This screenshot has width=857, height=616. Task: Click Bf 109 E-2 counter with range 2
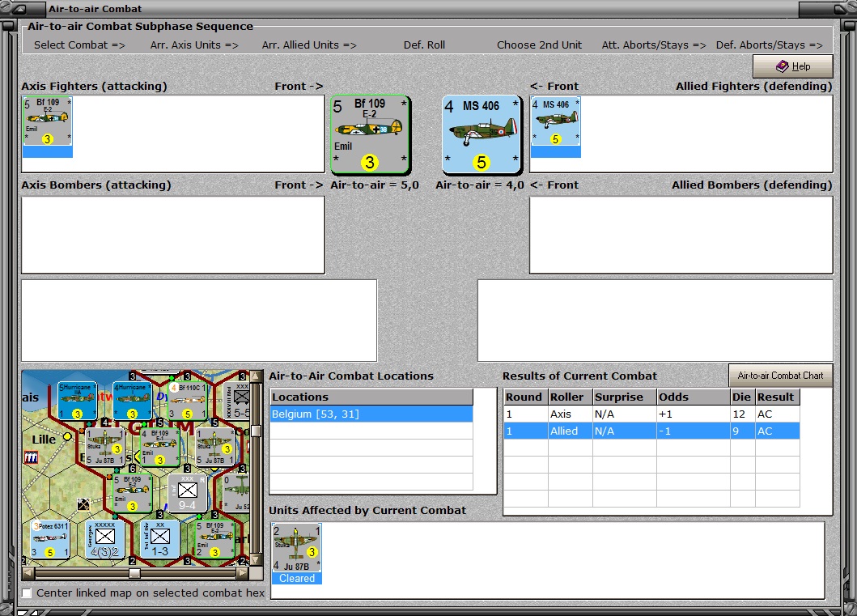tap(214, 539)
